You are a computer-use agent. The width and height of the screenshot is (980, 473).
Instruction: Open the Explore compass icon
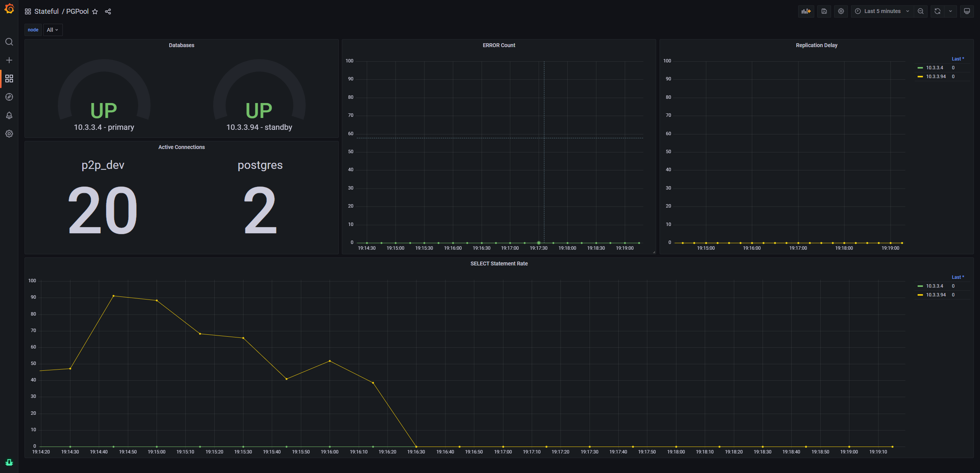coord(9,97)
